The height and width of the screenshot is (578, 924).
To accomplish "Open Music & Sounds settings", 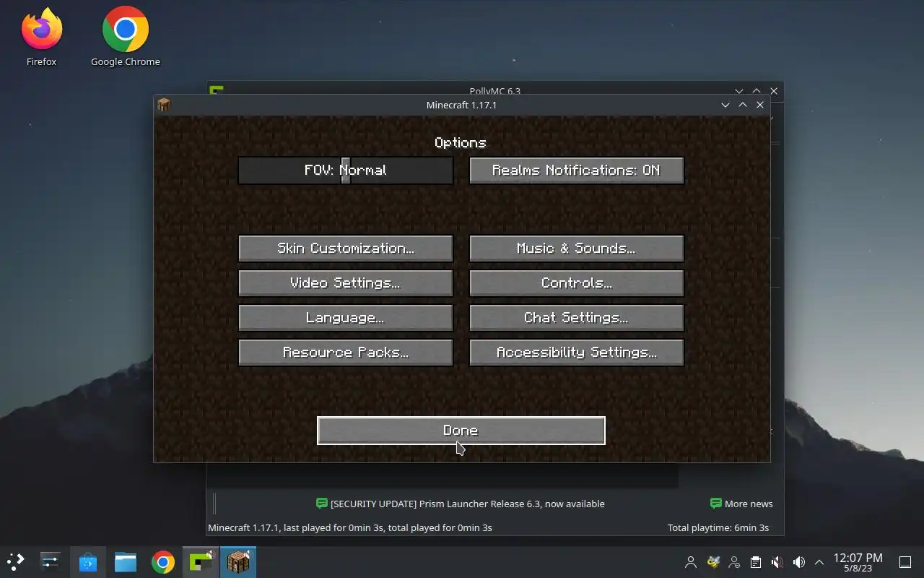I will [x=576, y=249].
